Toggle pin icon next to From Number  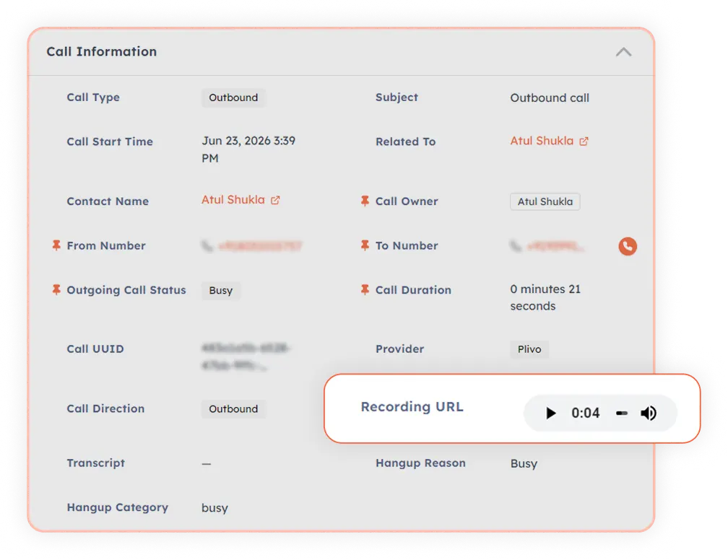56,245
